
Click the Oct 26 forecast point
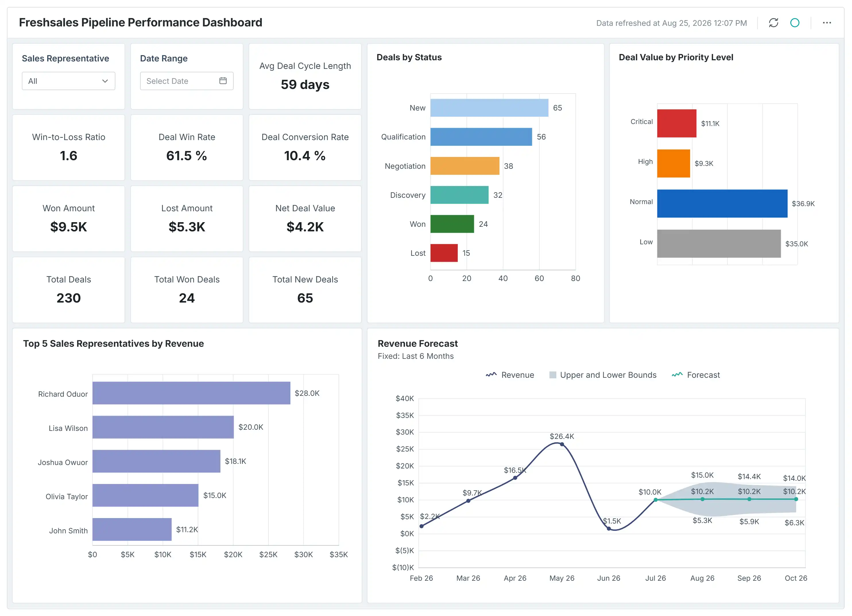click(x=796, y=499)
